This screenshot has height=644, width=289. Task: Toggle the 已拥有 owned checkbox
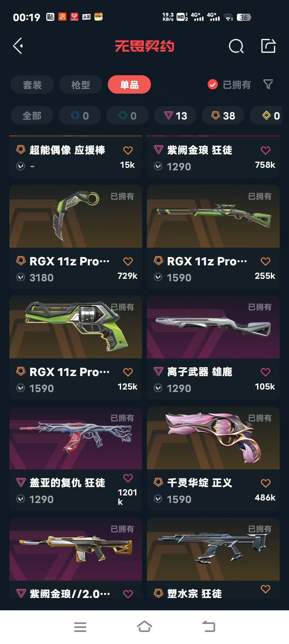click(213, 85)
